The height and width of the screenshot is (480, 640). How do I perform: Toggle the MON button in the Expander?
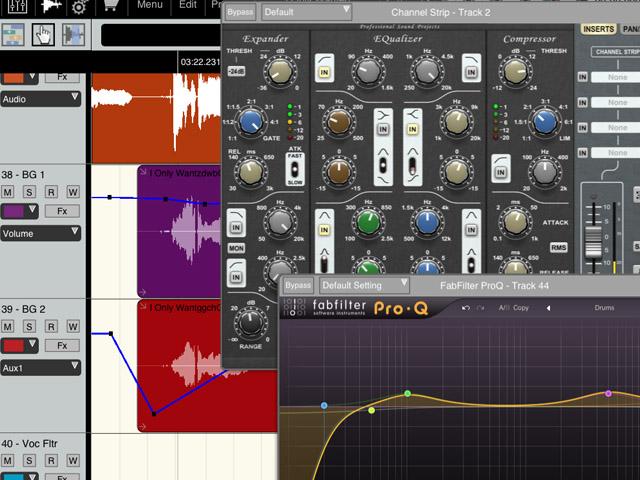[x=236, y=248]
